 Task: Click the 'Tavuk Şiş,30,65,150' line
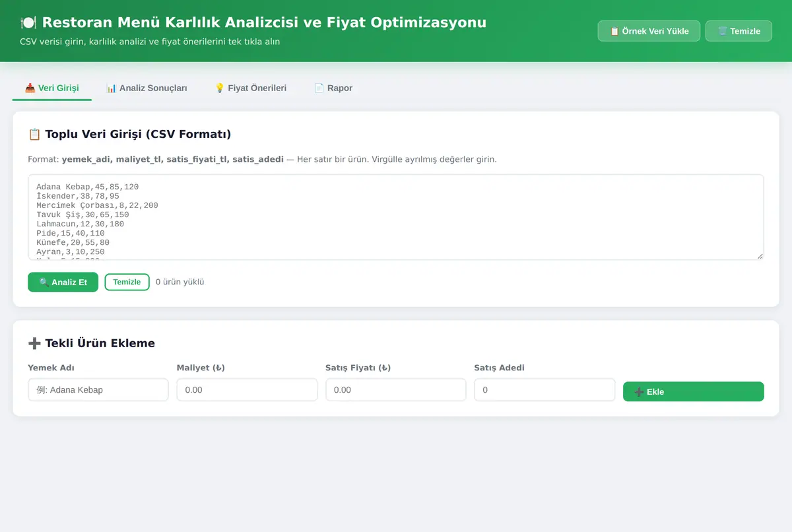(x=82, y=215)
